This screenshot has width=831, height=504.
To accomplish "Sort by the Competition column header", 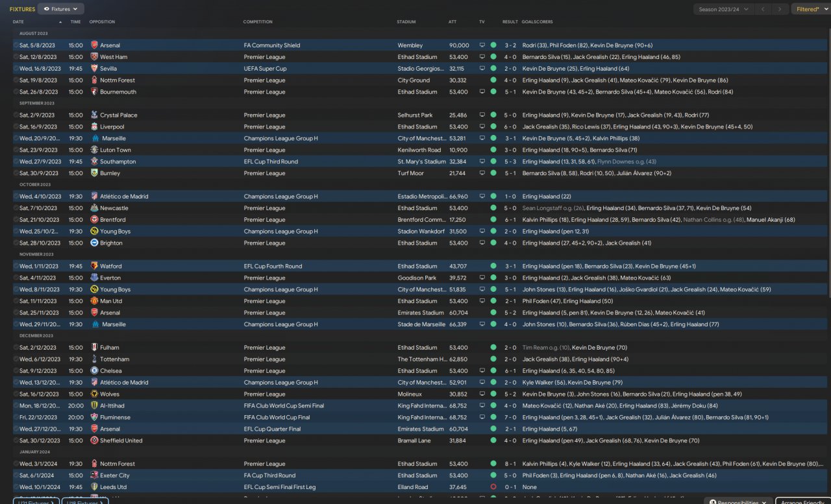I will 258,22.
